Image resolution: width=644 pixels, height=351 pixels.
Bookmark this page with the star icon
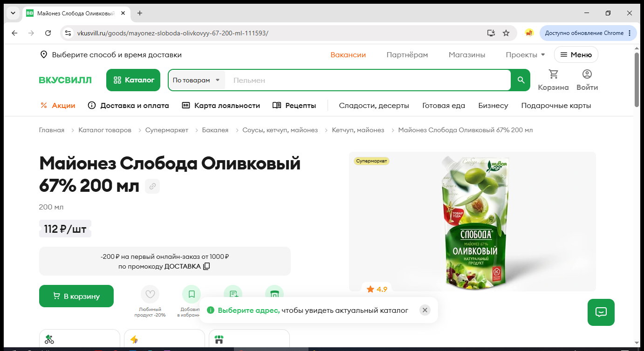tap(506, 33)
